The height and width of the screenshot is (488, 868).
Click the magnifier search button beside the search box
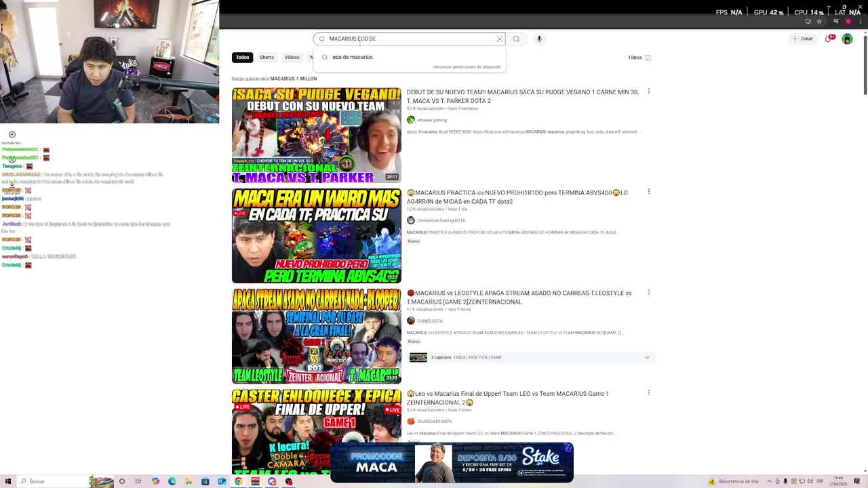(x=516, y=39)
